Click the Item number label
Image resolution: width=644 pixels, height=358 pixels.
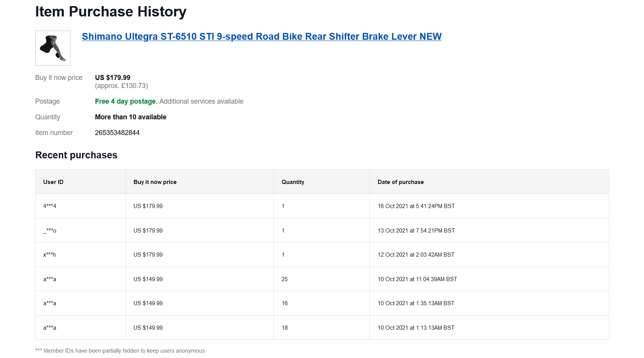tap(54, 133)
